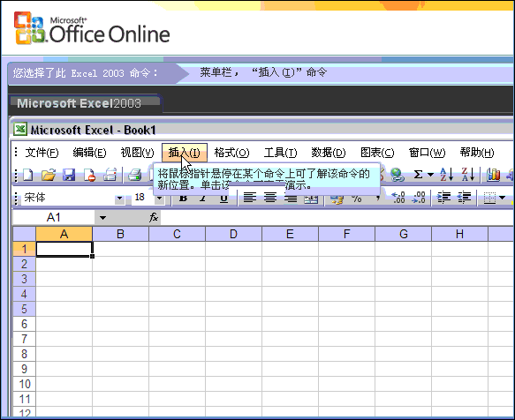This screenshot has width=515, height=420.
Task: Click the font size 18 box
Action: tap(143, 198)
